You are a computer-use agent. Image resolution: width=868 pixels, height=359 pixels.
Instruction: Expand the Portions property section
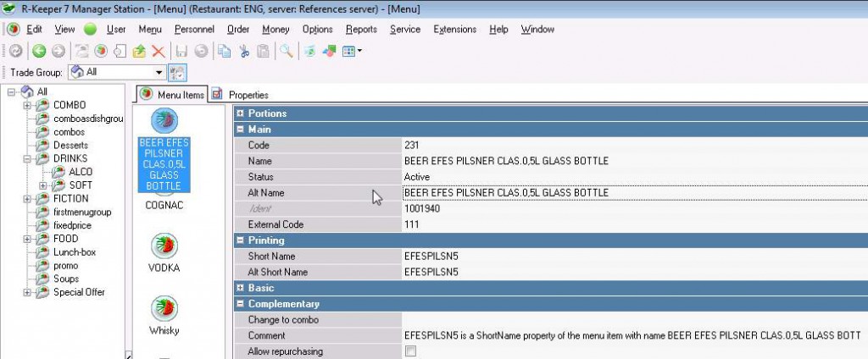click(240, 113)
